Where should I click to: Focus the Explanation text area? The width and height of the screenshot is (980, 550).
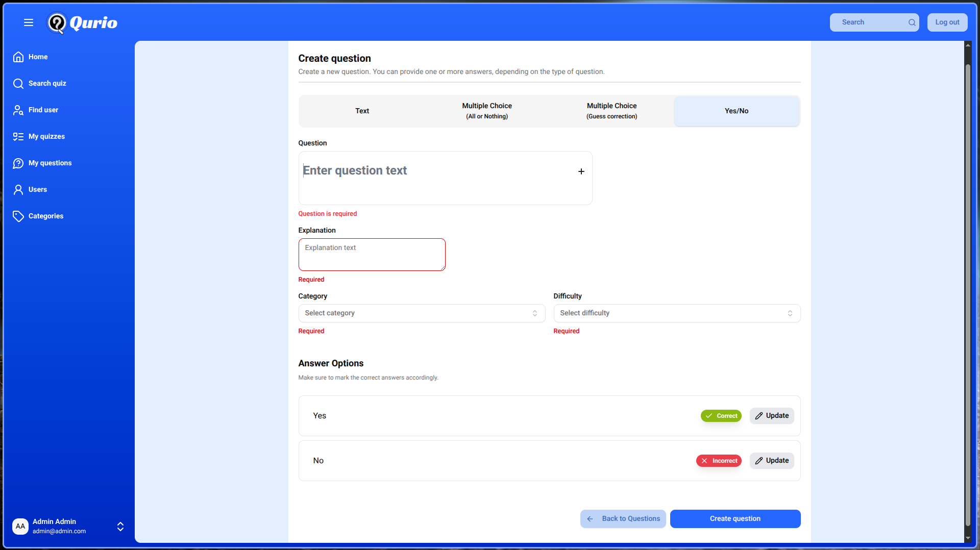372,255
